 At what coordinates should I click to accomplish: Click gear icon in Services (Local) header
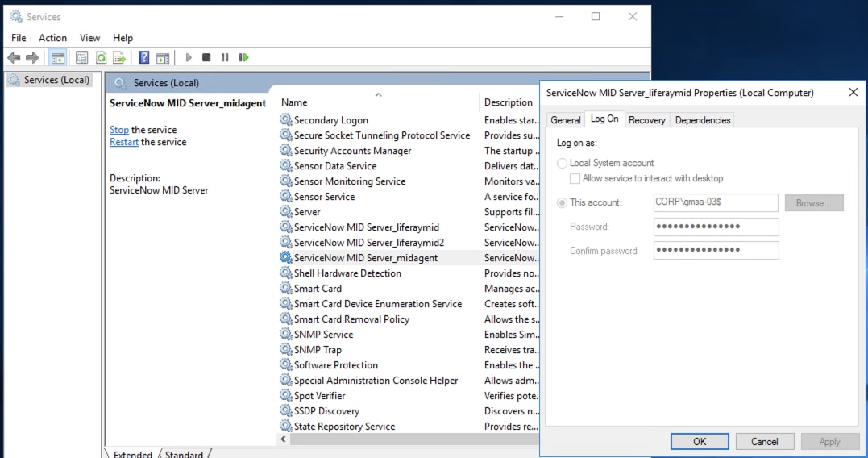(x=120, y=83)
